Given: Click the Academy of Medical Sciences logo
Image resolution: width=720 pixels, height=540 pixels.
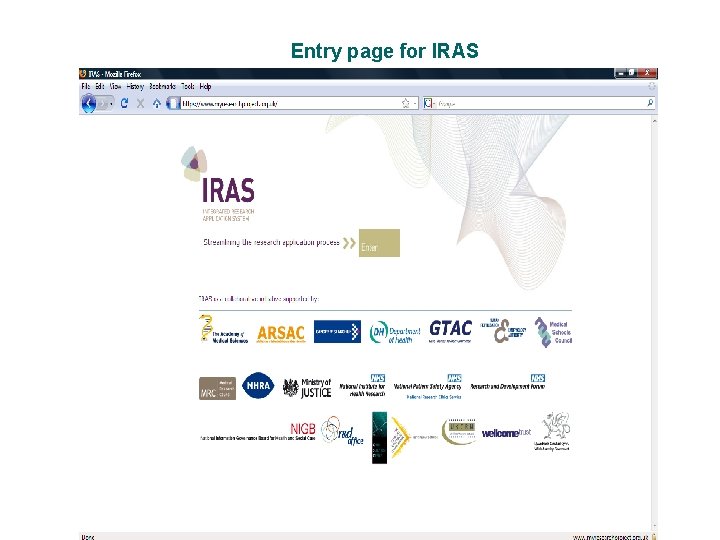Looking at the screenshot, I should point(224,329).
